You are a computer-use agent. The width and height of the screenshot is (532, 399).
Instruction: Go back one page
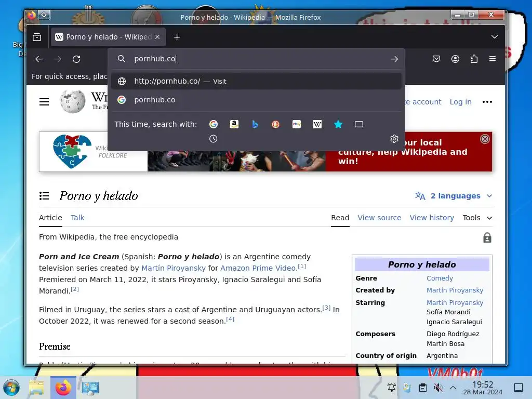[x=39, y=59]
